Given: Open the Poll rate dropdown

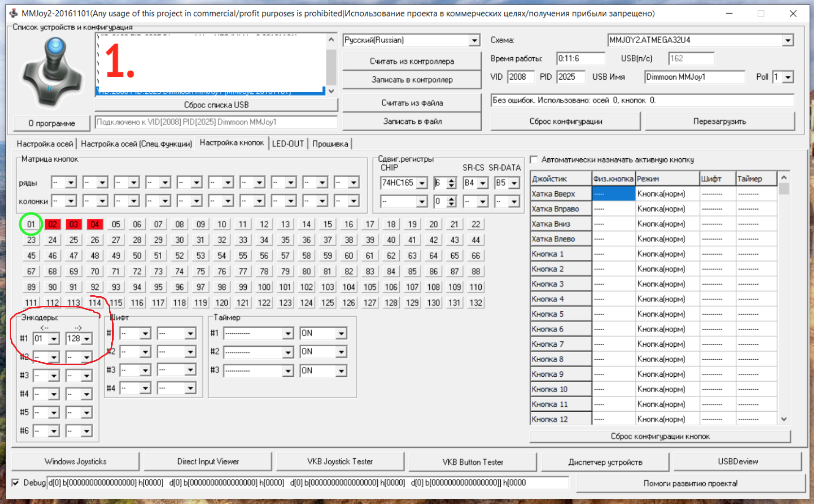Looking at the screenshot, I should (x=788, y=77).
